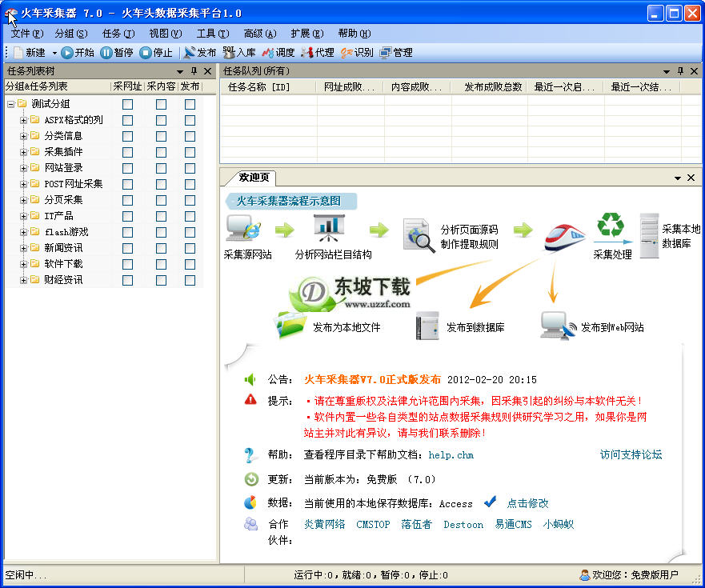Open the 炎黄网络 partner link
705x588 pixels.
[324, 524]
